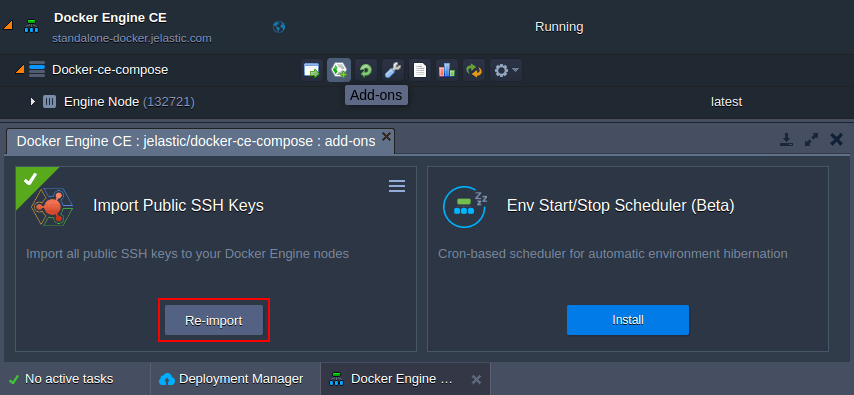Screen dimensions: 854x395
Task: Click the Import all public SSH keys description
Action: tap(187, 254)
